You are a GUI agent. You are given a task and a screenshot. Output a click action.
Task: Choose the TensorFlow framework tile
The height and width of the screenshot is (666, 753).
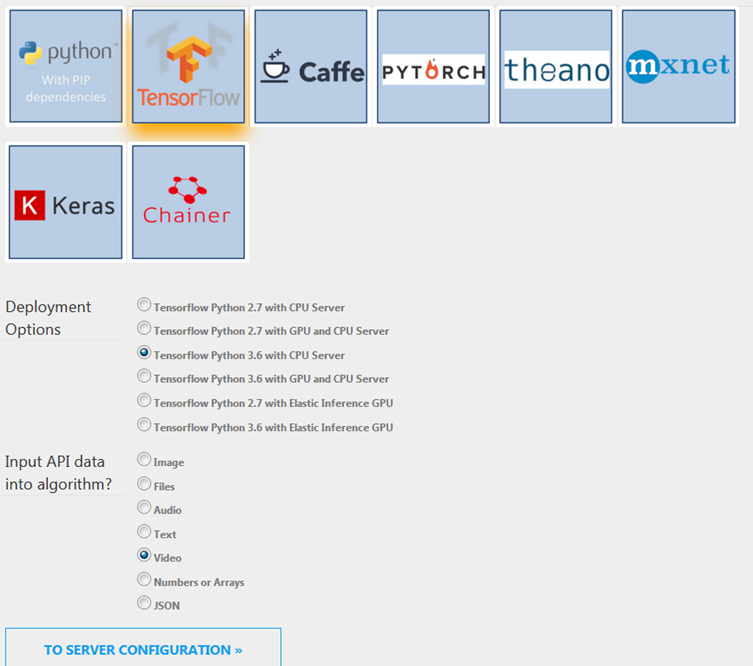188,66
